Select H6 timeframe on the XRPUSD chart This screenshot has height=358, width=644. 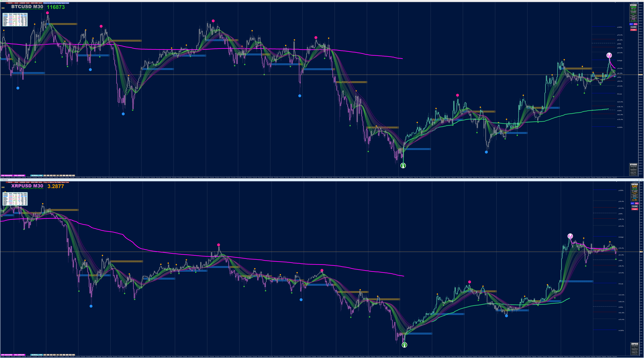(48, 355)
